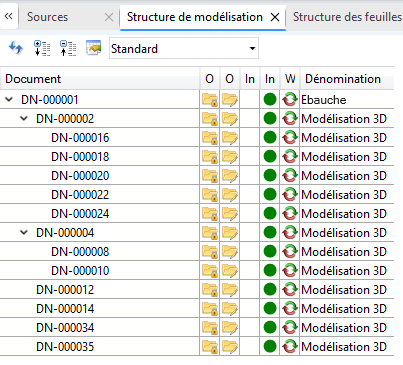
Task: Collapse the DN-000001 tree node
Action: click(9, 99)
